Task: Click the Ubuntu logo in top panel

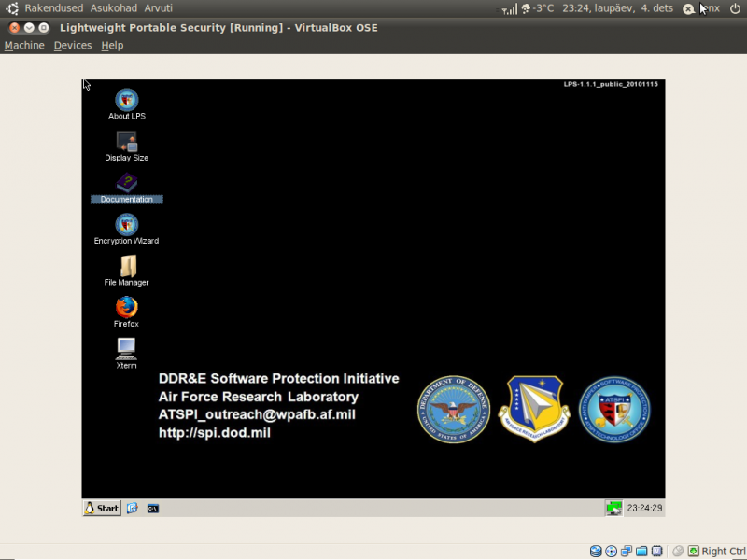Action: (x=12, y=8)
